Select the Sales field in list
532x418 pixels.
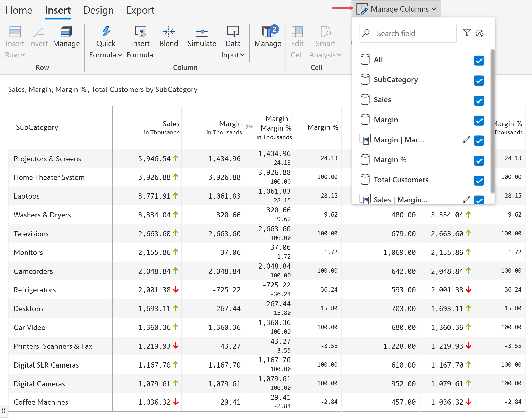(x=382, y=100)
